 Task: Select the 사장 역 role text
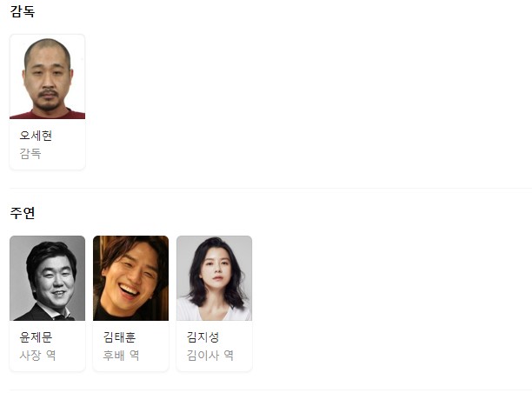coord(37,356)
